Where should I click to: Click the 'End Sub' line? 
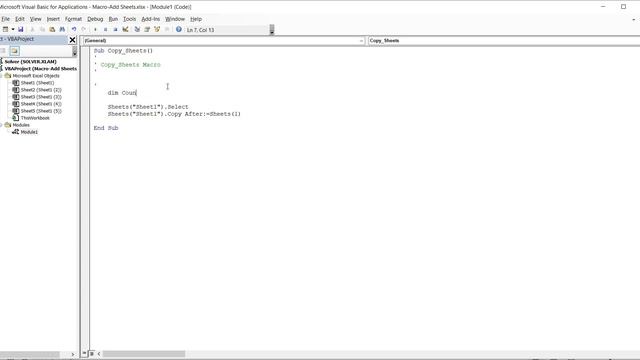(x=106, y=128)
